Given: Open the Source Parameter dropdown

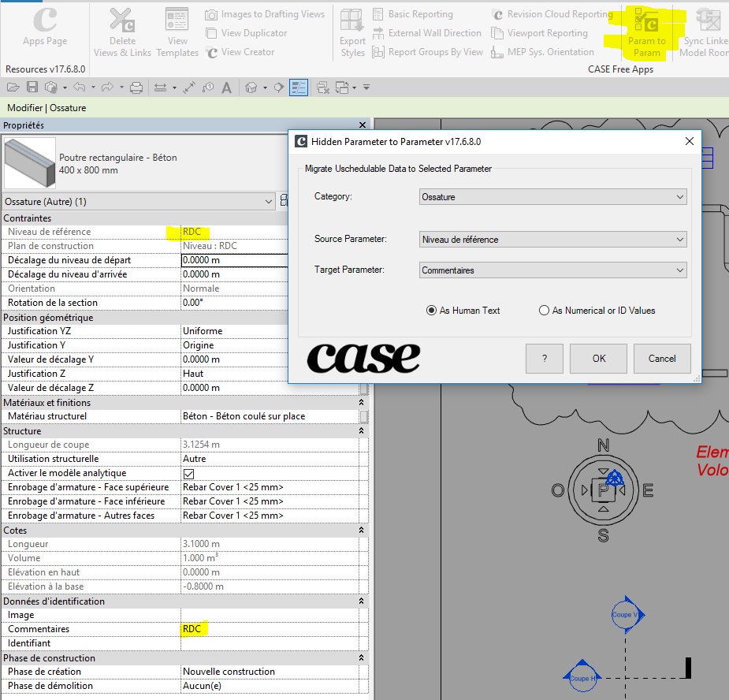Looking at the screenshot, I should coord(552,240).
